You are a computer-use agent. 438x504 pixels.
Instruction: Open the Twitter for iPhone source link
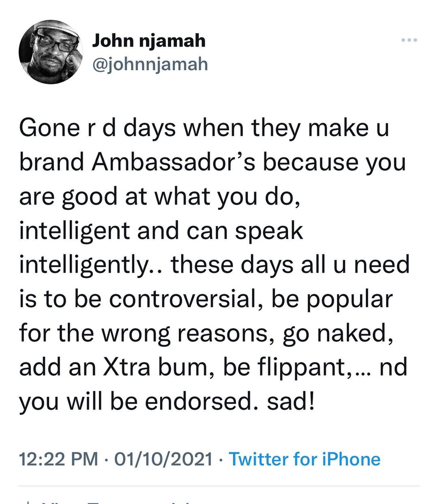(x=305, y=459)
